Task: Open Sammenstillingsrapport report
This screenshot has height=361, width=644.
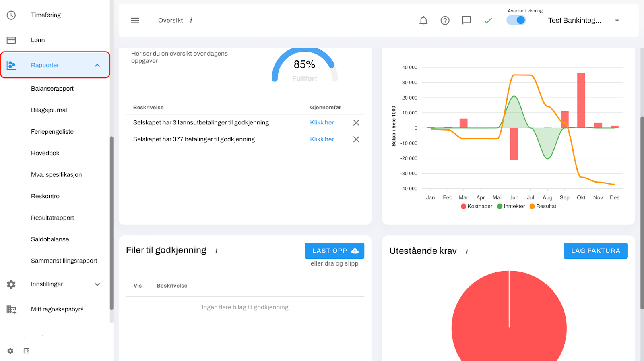Action: pyautogui.click(x=64, y=261)
